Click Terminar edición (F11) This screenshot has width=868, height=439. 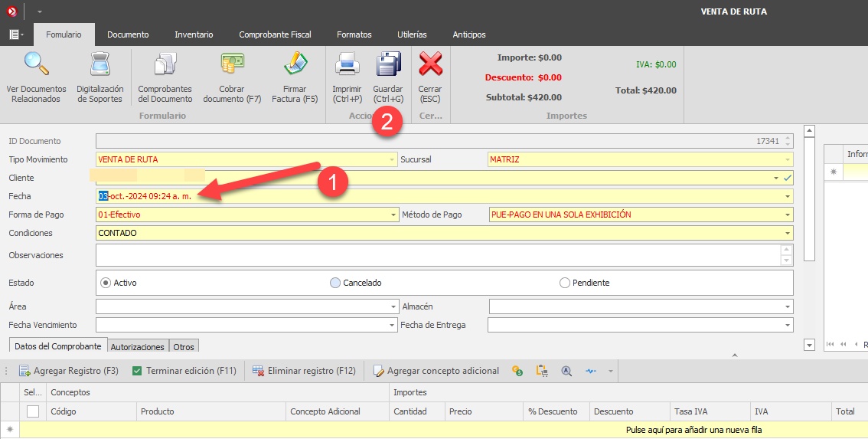[x=184, y=371]
